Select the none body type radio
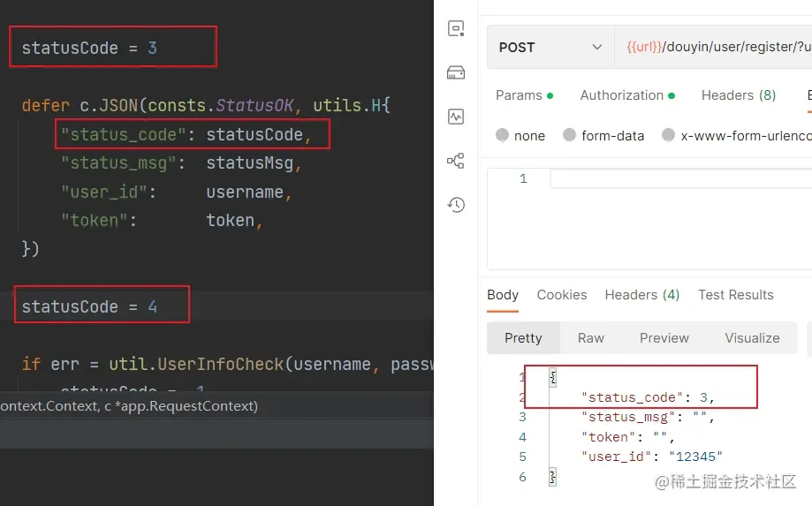 (502, 135)
